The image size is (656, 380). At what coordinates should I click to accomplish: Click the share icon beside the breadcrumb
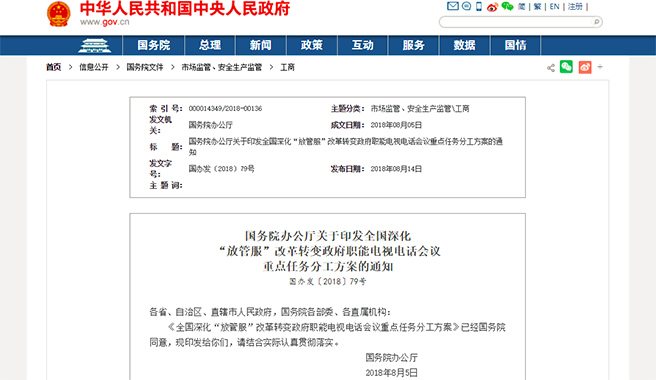point(551,68)
